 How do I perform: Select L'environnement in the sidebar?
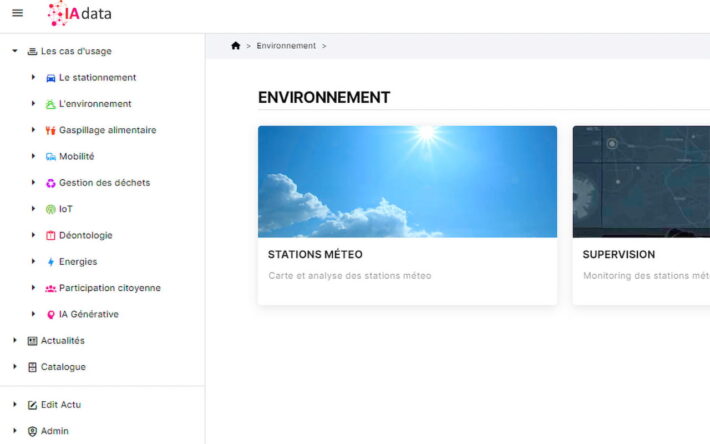[95, 104]
